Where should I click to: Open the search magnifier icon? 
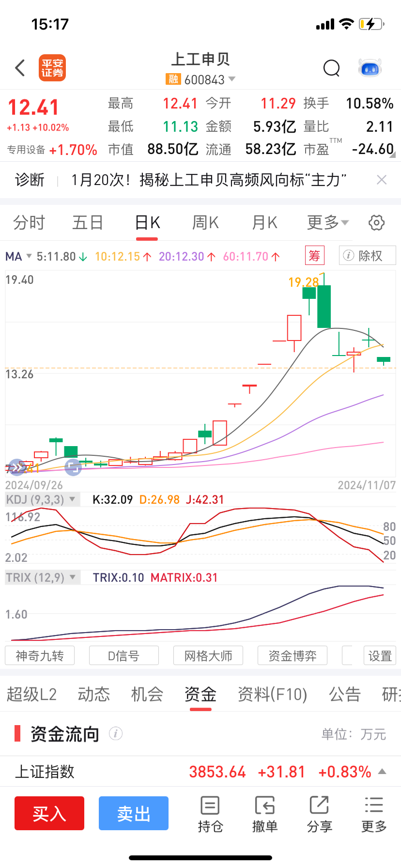[332, 68]
